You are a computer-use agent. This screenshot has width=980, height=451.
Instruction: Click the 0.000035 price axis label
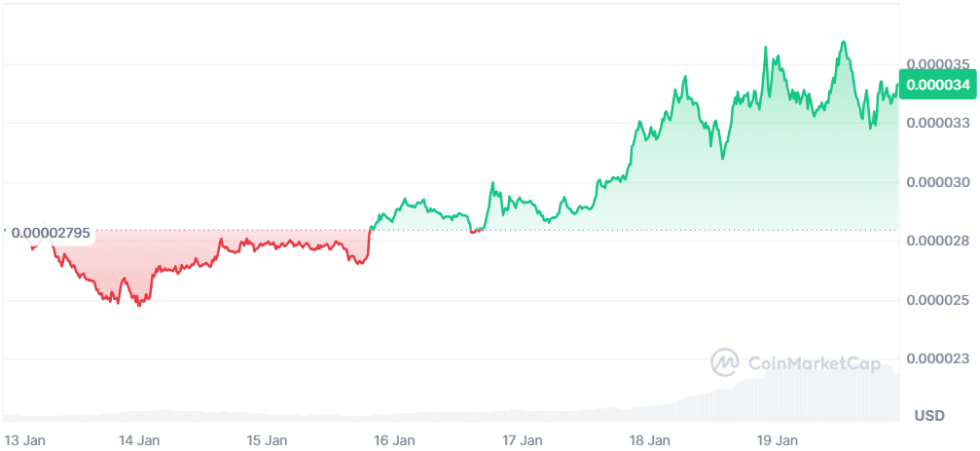tap(938, 64)
